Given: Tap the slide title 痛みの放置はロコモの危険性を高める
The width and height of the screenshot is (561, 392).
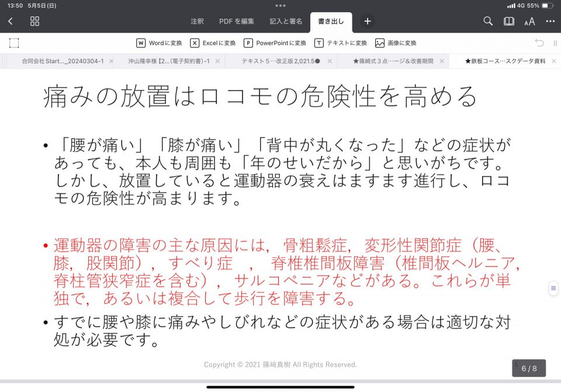Looking at the screenshot, I should (x=260, y=96).
